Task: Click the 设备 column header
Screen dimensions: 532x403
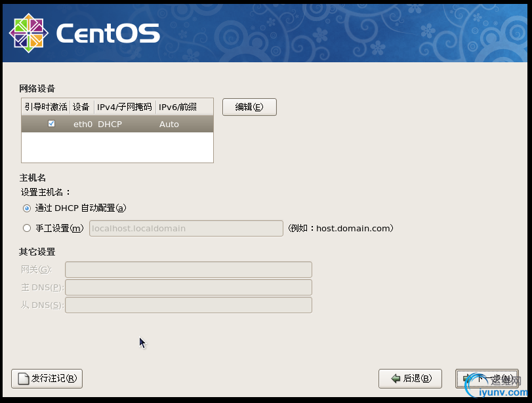Action: 82,107
